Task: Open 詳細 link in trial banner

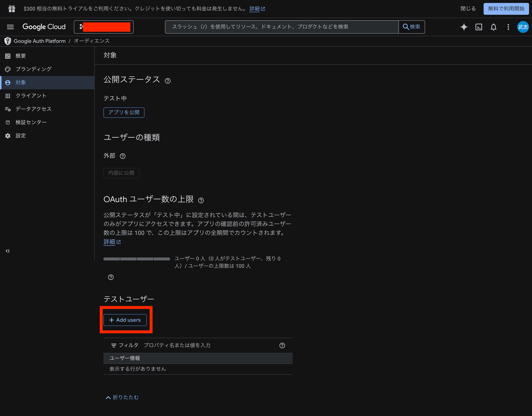Action: [257, 8]
